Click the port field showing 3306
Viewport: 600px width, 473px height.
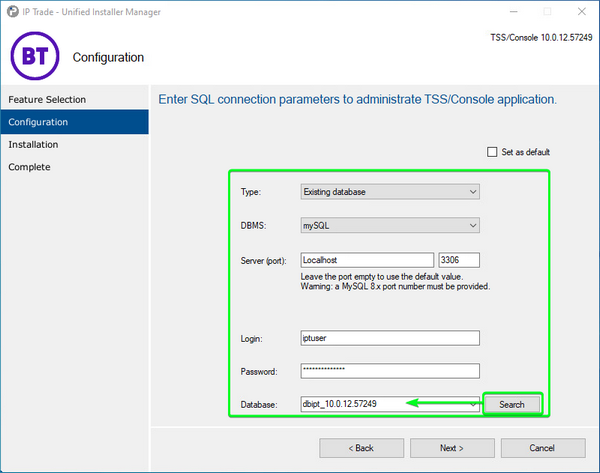459,260
